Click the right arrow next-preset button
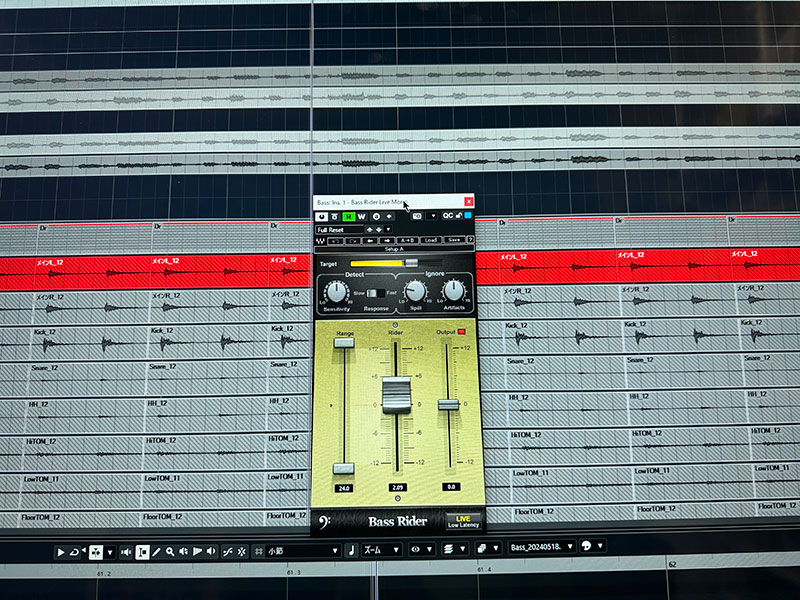Image resolution: width=800 pixels, height=600 pixels. pyautogui.click(x=387, y=240)
